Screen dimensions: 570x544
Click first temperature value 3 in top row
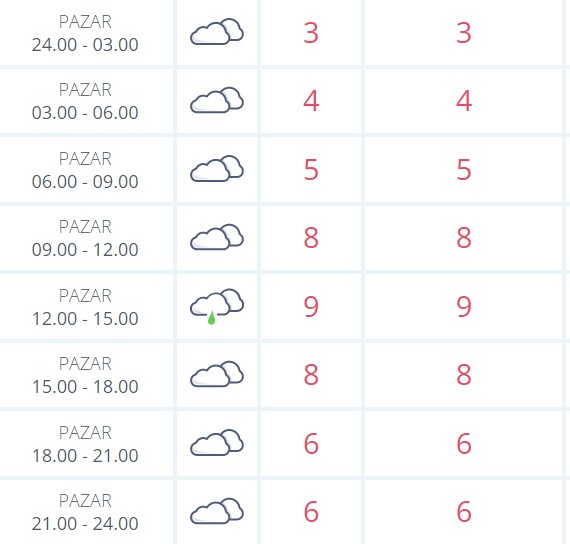tap(311, 33)
